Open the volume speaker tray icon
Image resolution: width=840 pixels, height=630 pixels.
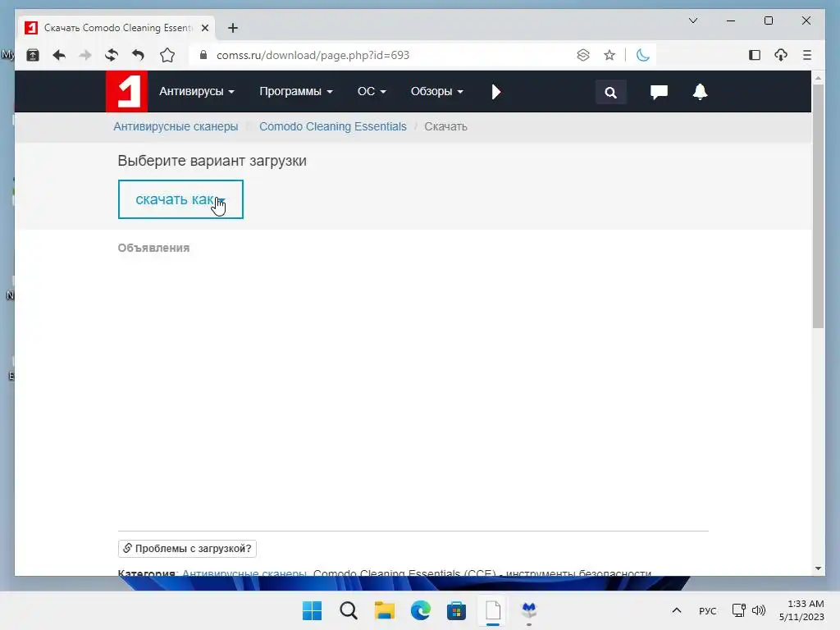(759, 610)
